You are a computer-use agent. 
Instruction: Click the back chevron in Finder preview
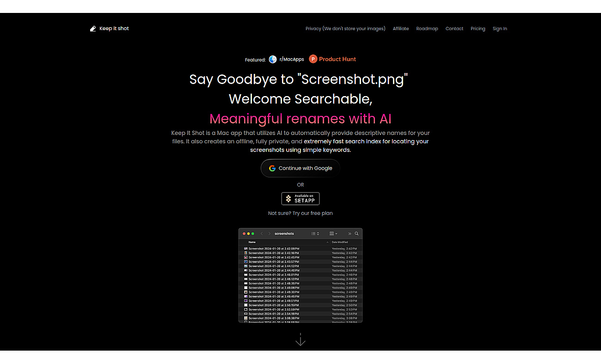262,234
